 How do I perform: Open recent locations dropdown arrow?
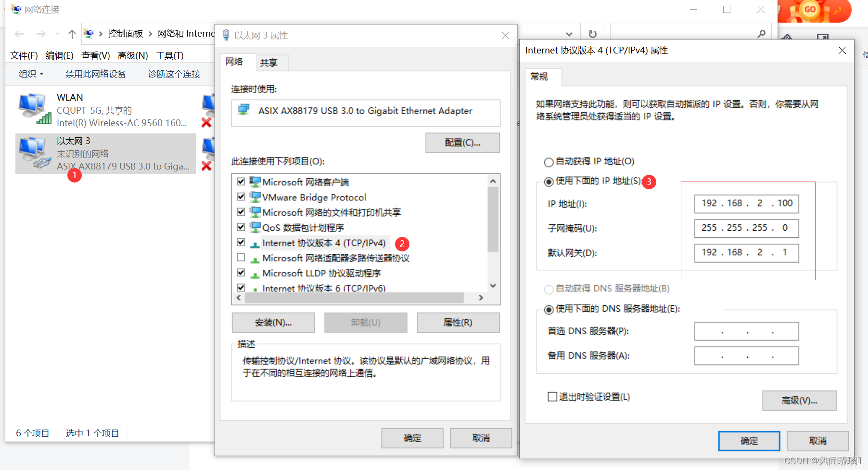[x=57, y=34]
